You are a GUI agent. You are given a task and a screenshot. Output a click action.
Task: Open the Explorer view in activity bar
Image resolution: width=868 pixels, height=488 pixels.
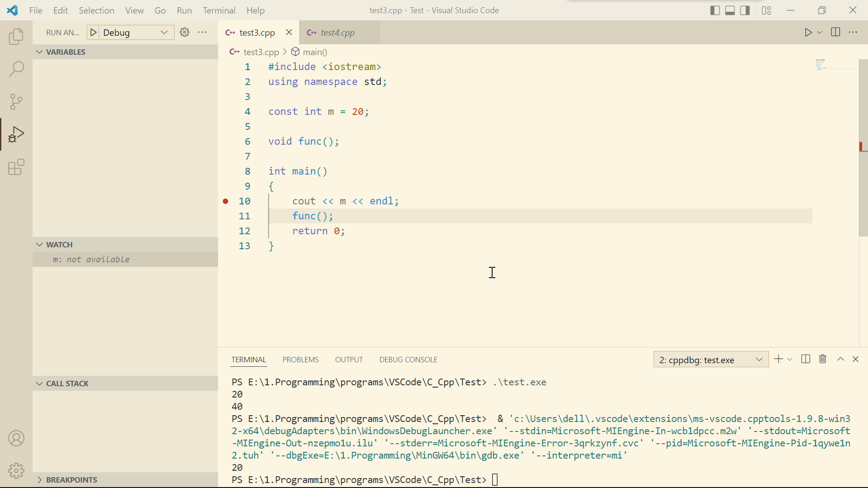pyautogui.click(x=16, y=37)
